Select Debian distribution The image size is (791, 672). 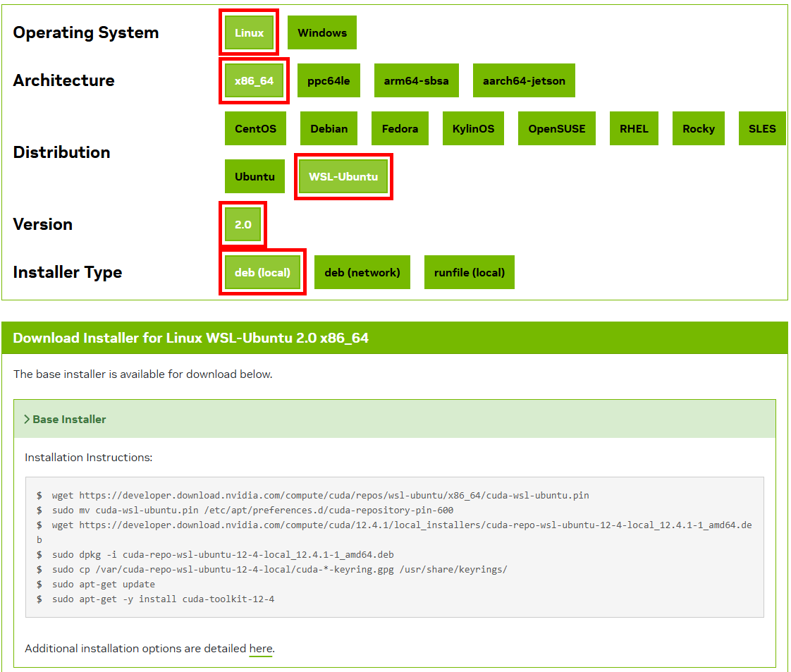pos(329,128)
